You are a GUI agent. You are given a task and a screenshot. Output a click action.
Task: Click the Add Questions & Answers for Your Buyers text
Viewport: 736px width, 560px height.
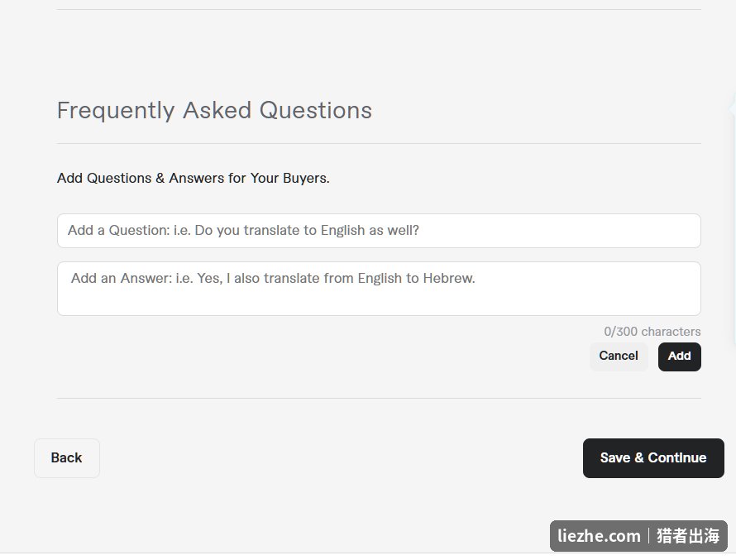pos(194,179)
